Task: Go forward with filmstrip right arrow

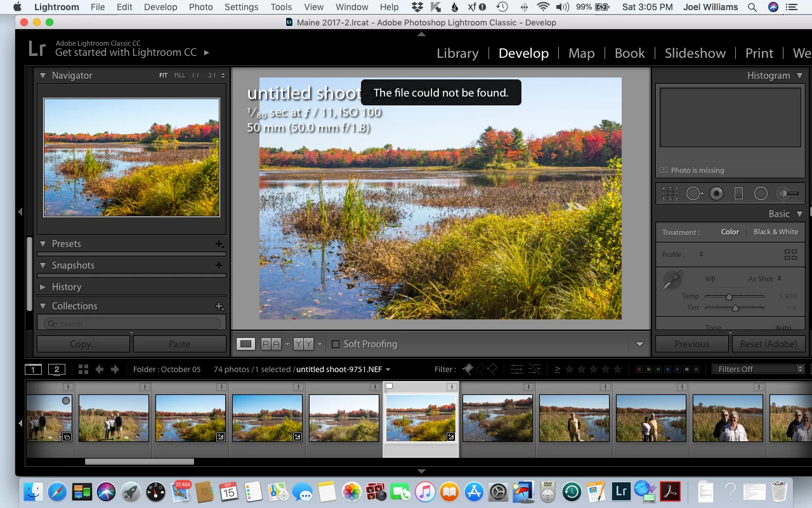Action: pos(115,369)
